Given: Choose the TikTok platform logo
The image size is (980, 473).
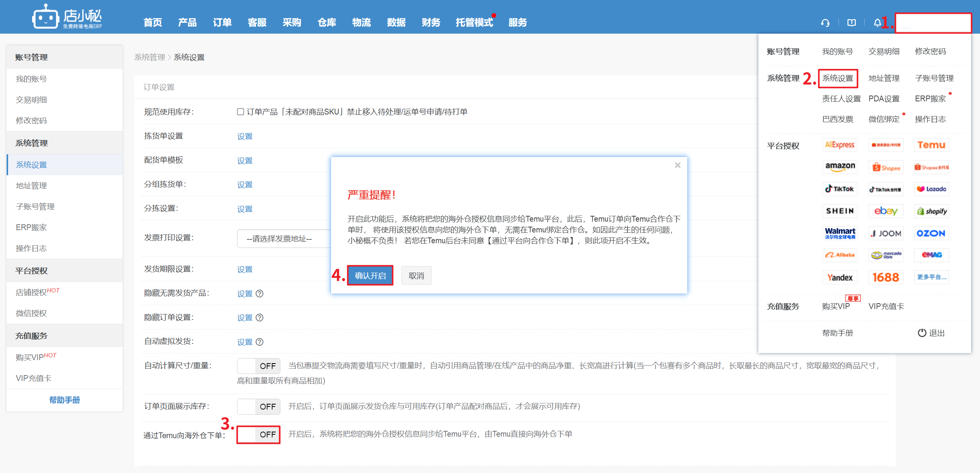Looking at the screenshot, I should [x=840, y=189].
